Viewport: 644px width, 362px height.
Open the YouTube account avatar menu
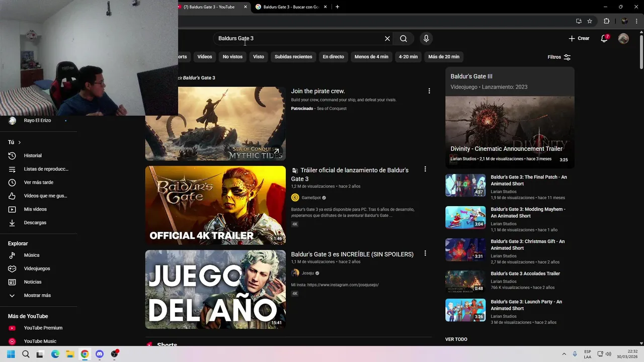(x=623, y=39)
